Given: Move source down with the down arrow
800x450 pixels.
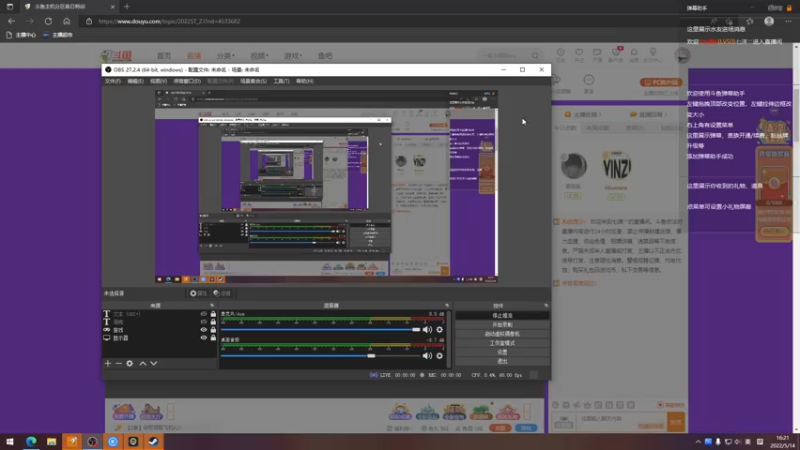Looking at the screenshot, I should click(154, 363).
